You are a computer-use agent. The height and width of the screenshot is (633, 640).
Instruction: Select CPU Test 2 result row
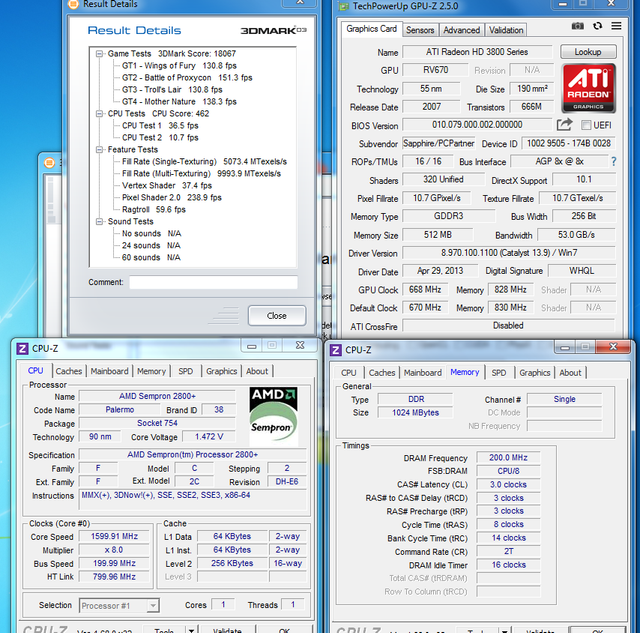coord(160,138)
